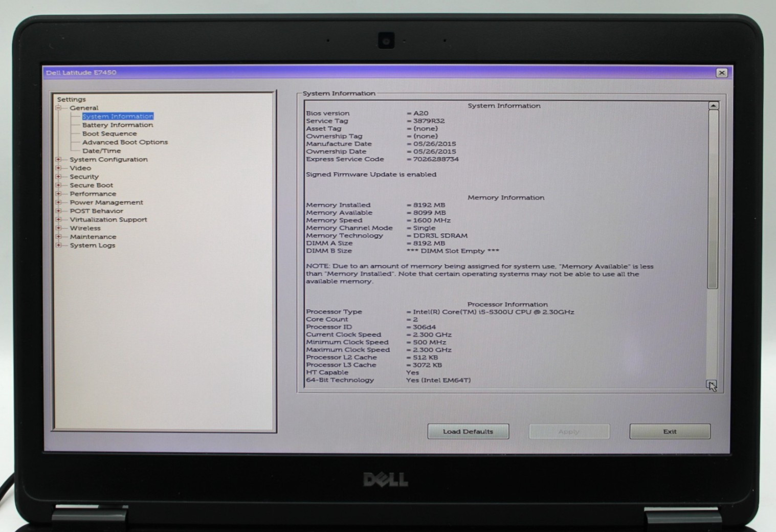Viewport: 776px width, 532px height.
Task: Select the POST Behavior label
Action: click(x=96, y=211)
